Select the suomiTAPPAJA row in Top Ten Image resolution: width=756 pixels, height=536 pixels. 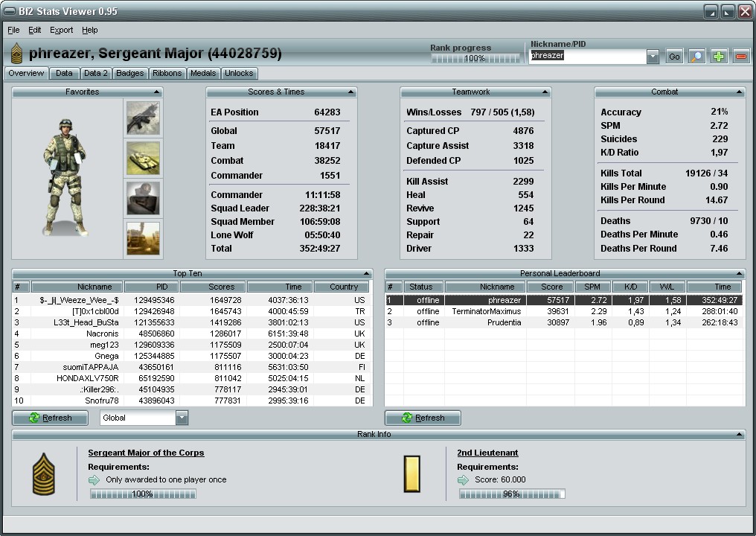click(x=192, y=367)
